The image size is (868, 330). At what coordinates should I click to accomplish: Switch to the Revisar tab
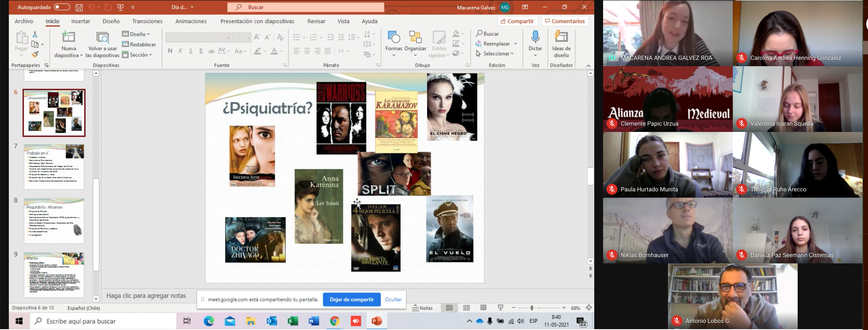click(x=316, y=21)
